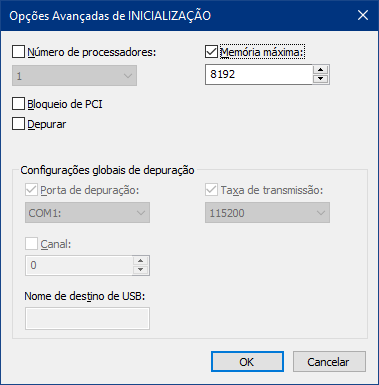This screenshot has height=385, width=379.
Task: Click into the 8192 memory field
Action: click(259, 74)
